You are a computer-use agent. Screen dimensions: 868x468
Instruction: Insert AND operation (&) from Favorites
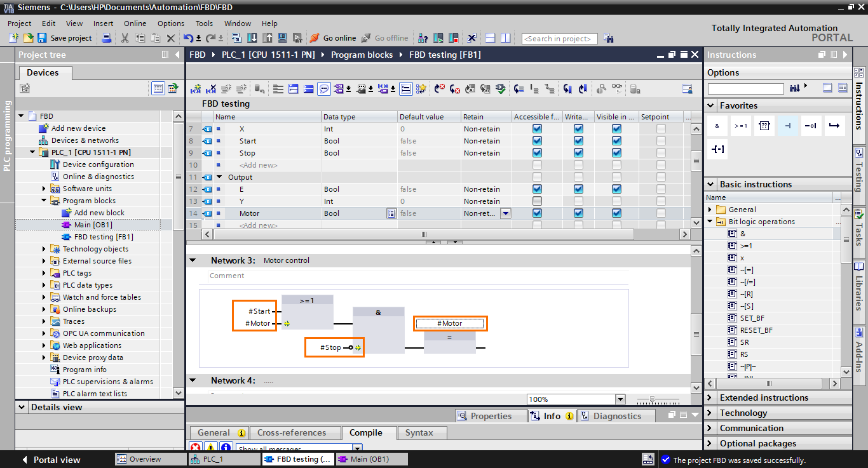717,125
